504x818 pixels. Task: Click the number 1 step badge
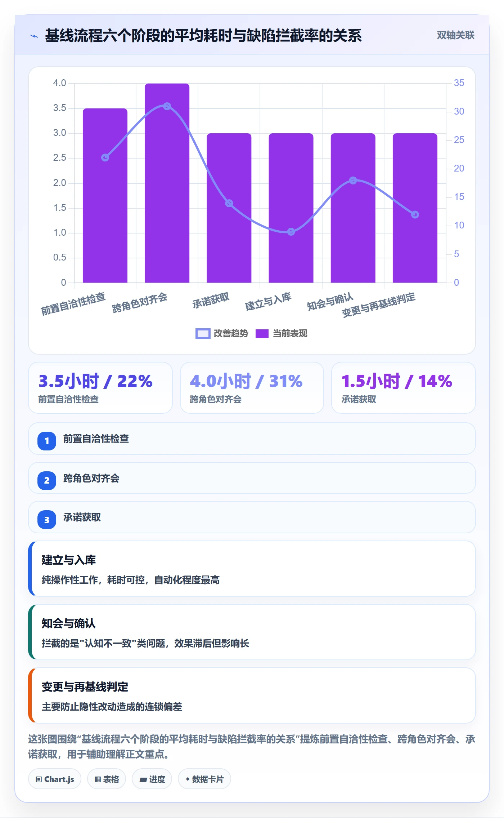coord(47,441)
